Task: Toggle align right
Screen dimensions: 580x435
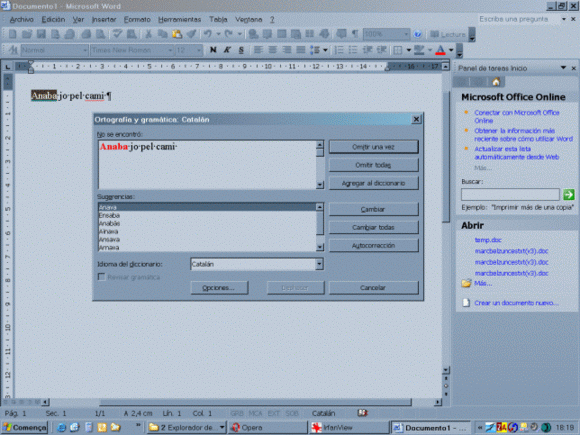Action: (287, 50)
